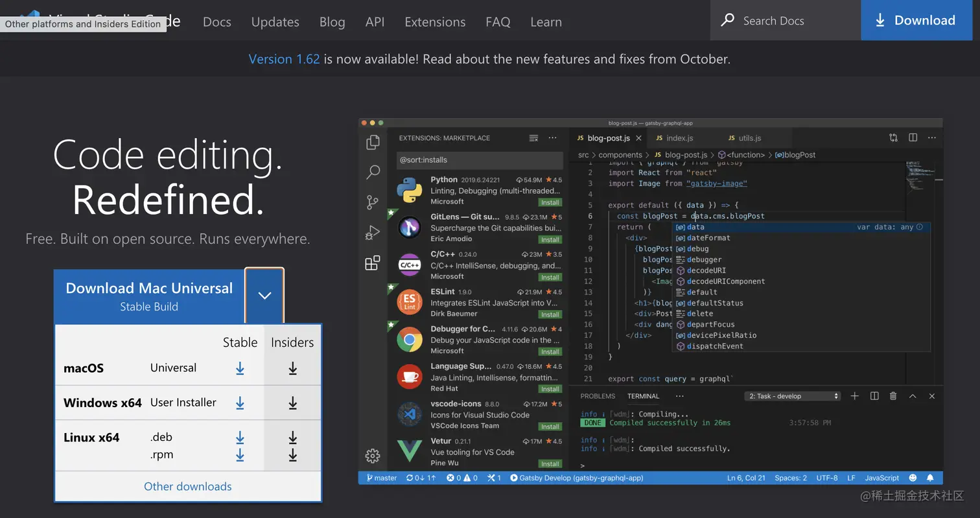Expand the download options chevron button
This screenshot has width=980, height=518.
click(x=264, y=296)
